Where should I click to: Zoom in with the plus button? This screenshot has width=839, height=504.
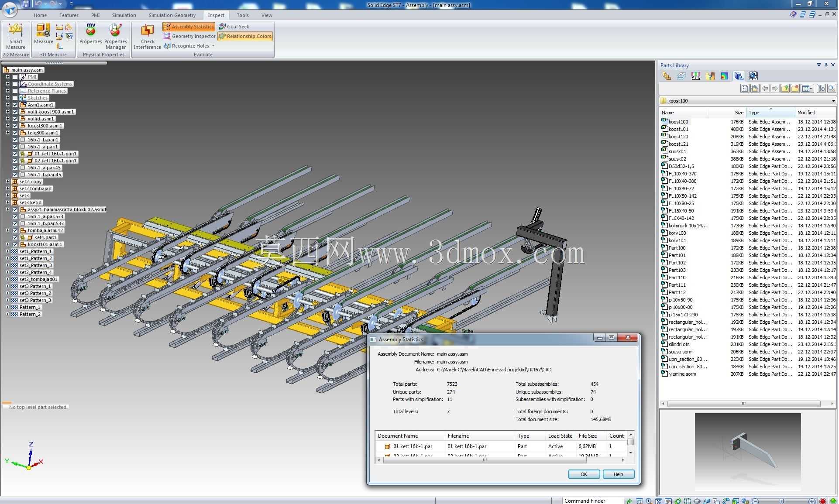[811, 501]
